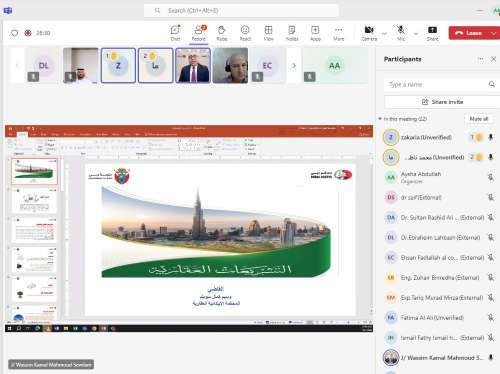Open the React emoji menu
Image resolution: width=500 pixels, height=374 pixels.
[x=245, y=33]
